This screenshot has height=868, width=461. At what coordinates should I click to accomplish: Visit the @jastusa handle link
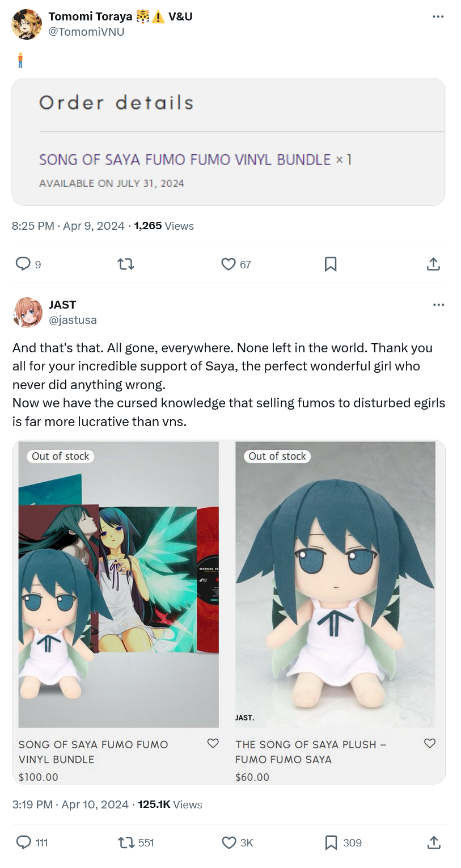(73, 320)
